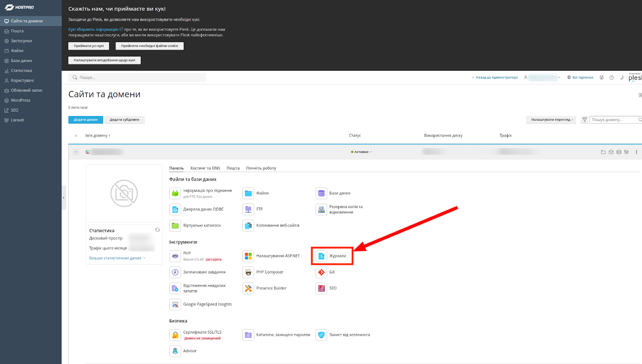Image resolution: width=642 pixels, height=364 pixels.
Task: Open Налаштування ASP.NET icon
Action: click(248, 256)
